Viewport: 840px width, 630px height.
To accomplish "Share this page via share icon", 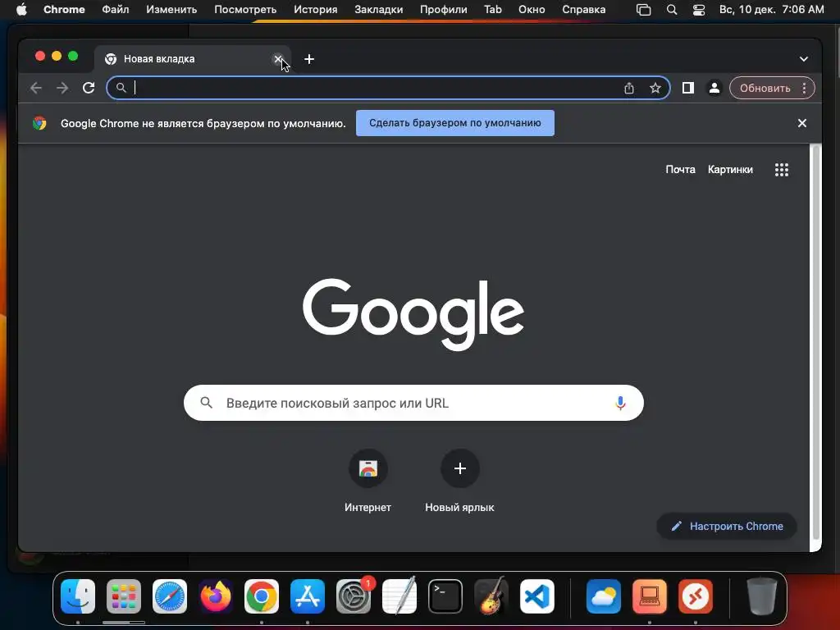I will 629,88.
